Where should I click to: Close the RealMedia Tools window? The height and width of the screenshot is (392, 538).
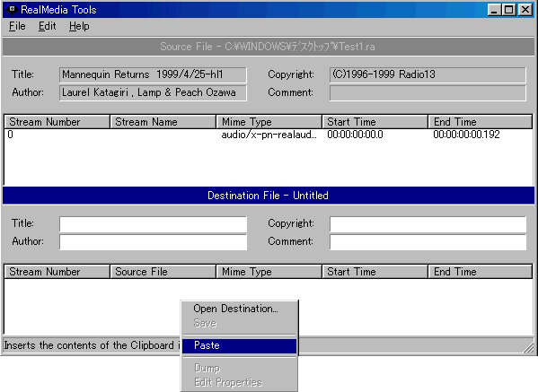(525, 10)
